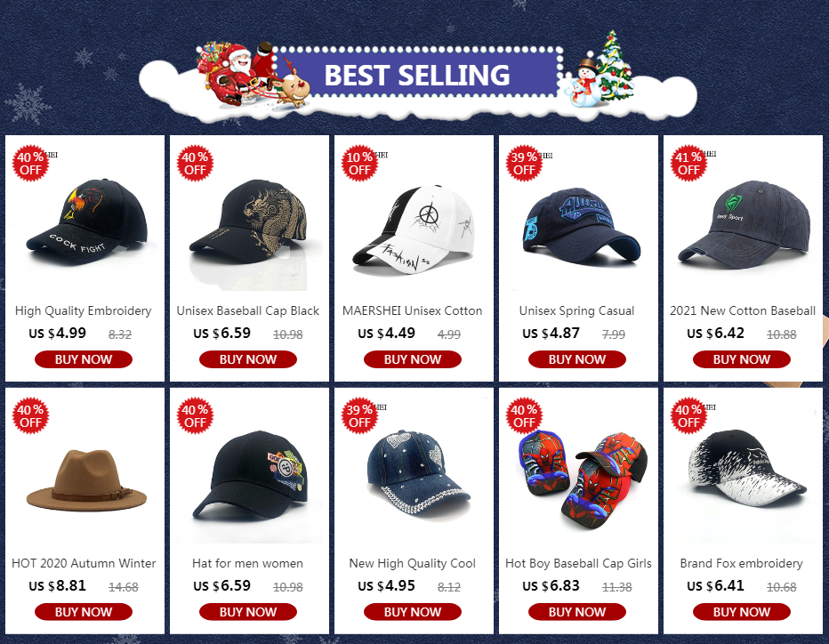Open the New High Quality Cool product link
The image size is (829, 644).
point(413,564)
